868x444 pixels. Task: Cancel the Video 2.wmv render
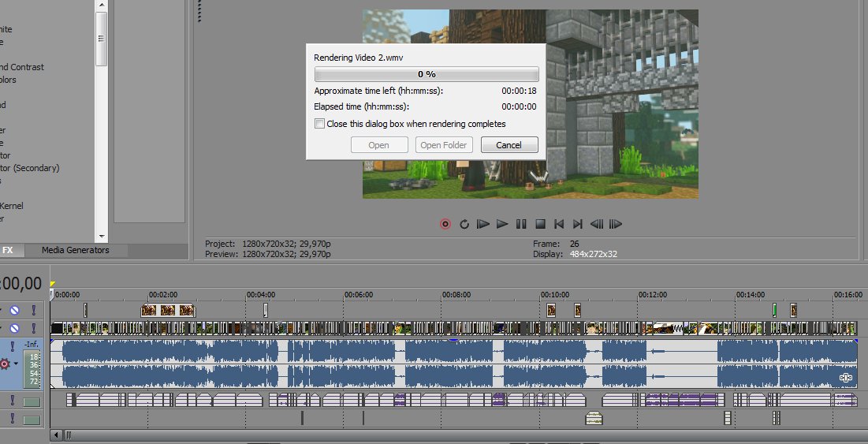point(509,145)
